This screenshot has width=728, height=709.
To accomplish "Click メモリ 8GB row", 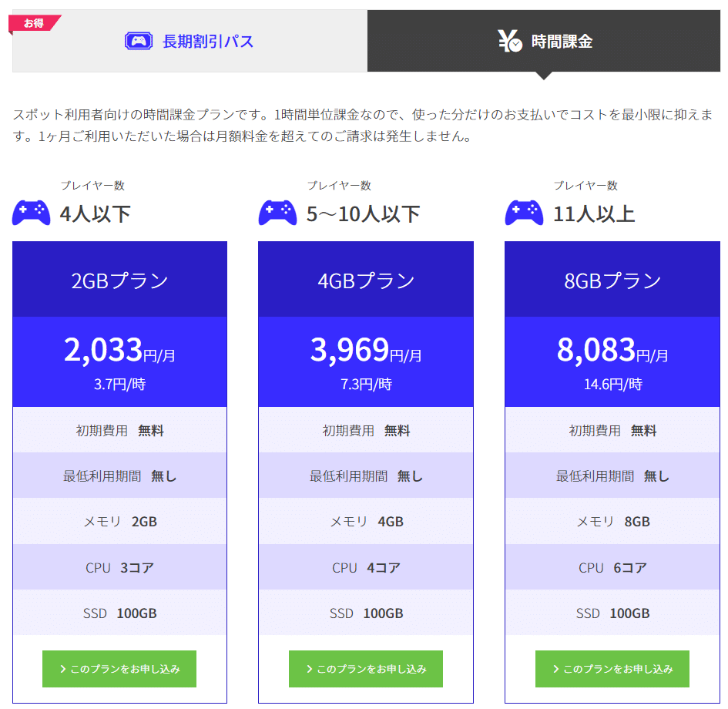I will click(612, 522).
